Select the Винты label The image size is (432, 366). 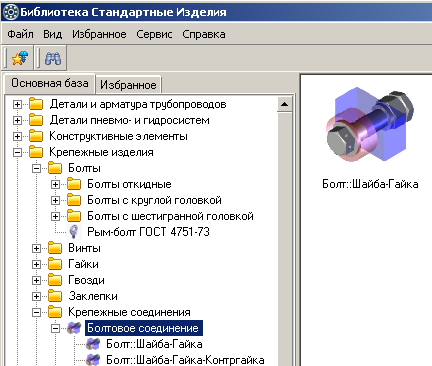pyautogui.click(x=84, y=248)
